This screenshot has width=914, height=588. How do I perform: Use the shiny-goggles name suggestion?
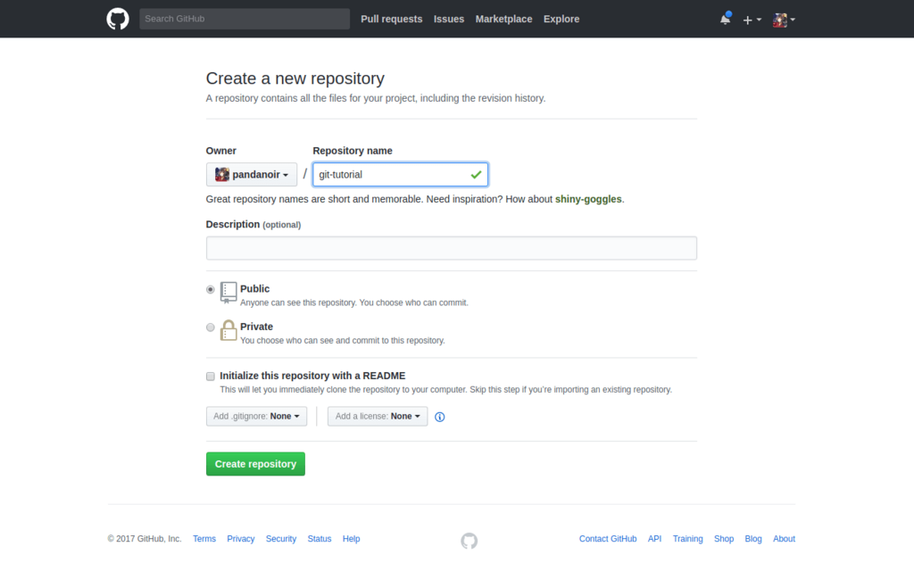(588, 199)
